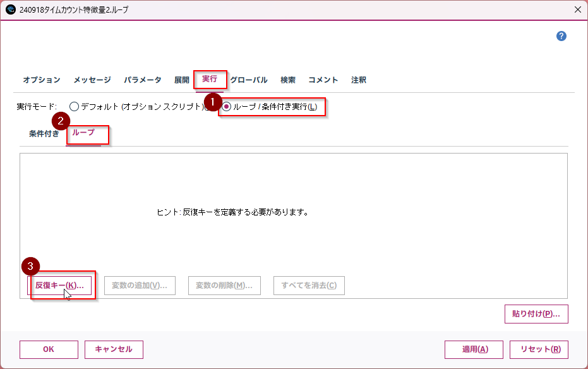588x369 pixels.
Task: Switch to the オプション tab
Action: coord(42,80)
